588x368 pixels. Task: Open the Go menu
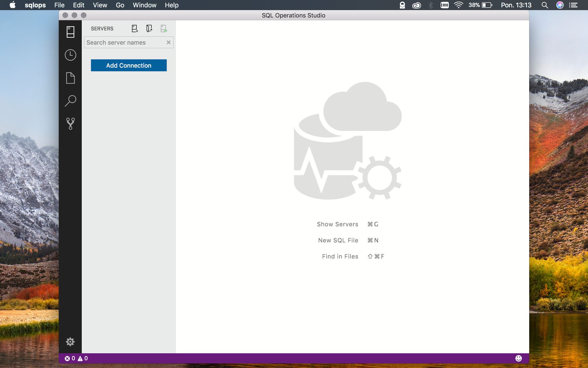[x=120, y=5]
